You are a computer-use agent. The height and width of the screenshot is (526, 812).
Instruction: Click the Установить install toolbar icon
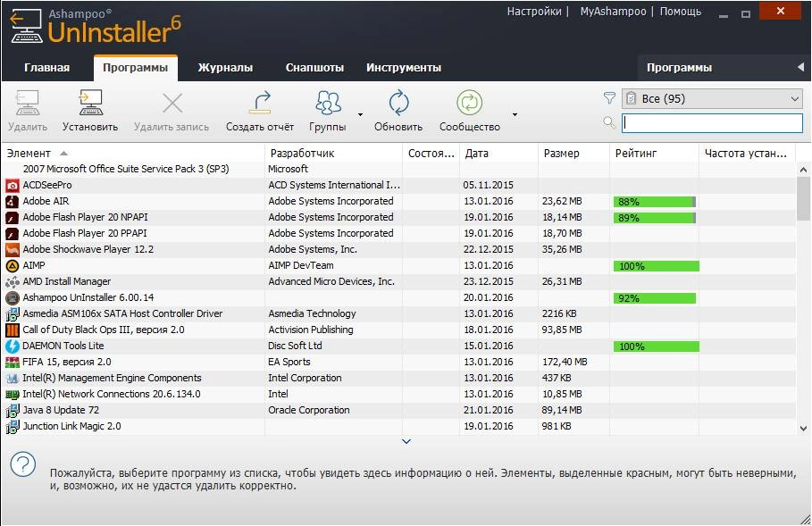coord(90,103)
